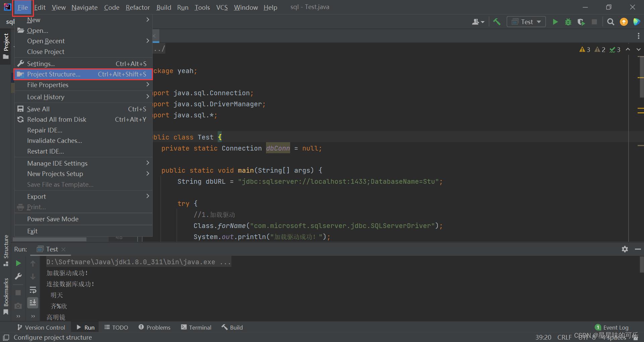
Task: Open the Test run configuration dropdown
Action: (x=526, y=22)
